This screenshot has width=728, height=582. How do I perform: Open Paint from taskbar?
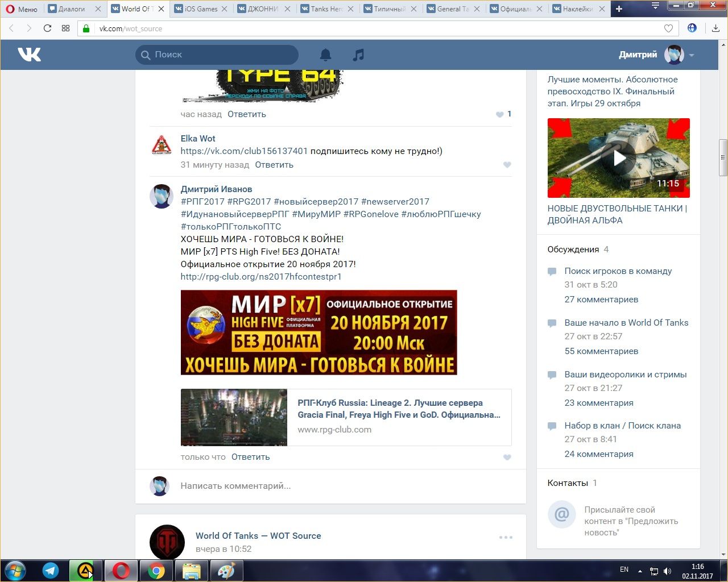[x=226, y=571]
